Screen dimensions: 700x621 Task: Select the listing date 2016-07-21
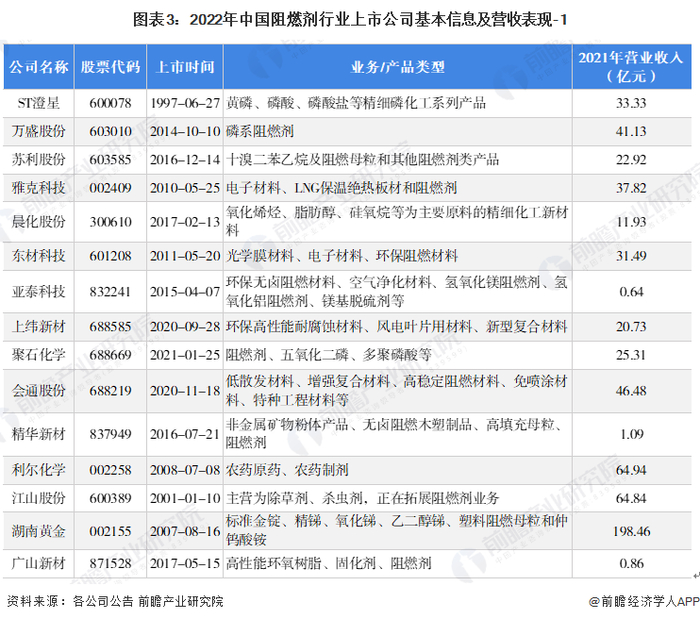click(x=185, y=434)
